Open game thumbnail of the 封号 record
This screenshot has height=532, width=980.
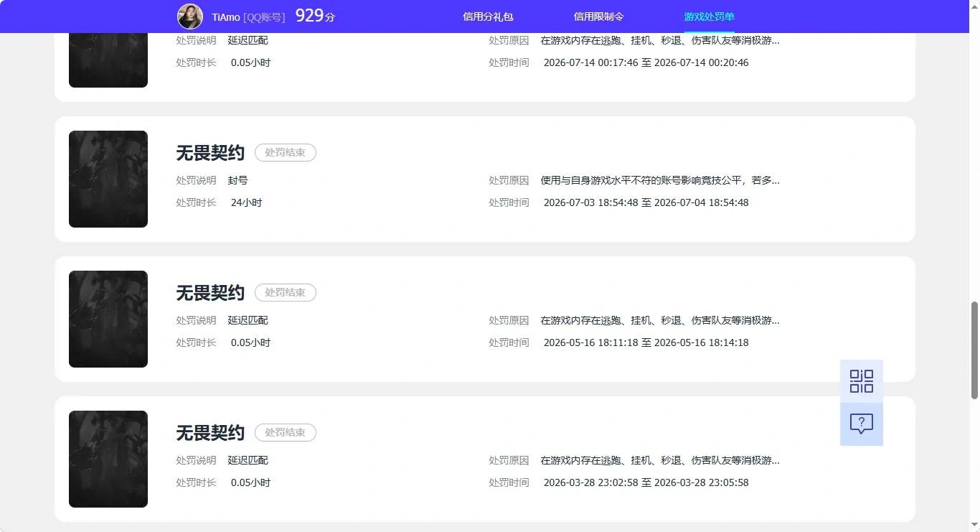point(108,179)
